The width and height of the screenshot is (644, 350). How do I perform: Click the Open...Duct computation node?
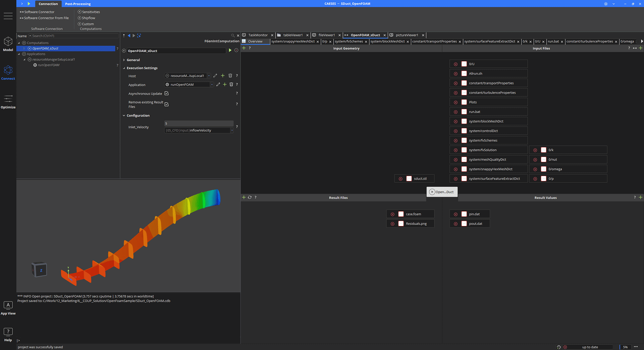click(442, 192)
